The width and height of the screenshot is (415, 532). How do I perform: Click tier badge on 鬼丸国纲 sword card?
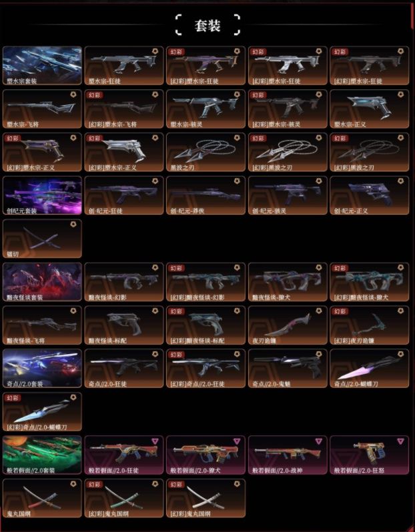coord(73,484)
